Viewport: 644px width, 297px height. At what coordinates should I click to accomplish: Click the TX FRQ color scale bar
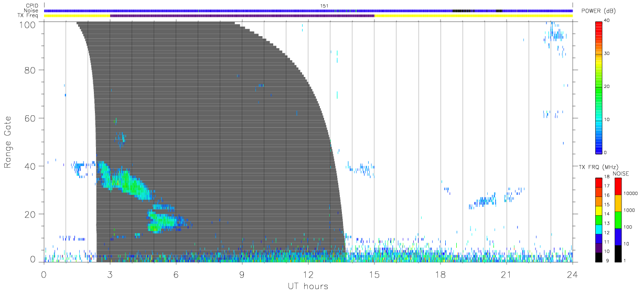pyautogui.click(x=598, y=219)
